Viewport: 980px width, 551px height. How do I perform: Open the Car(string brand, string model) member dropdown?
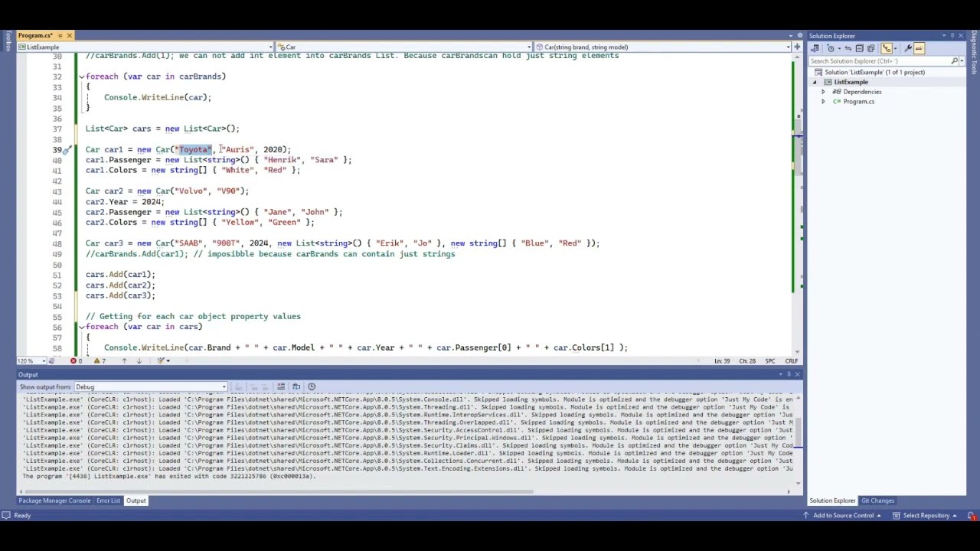(x=662, y=47)
